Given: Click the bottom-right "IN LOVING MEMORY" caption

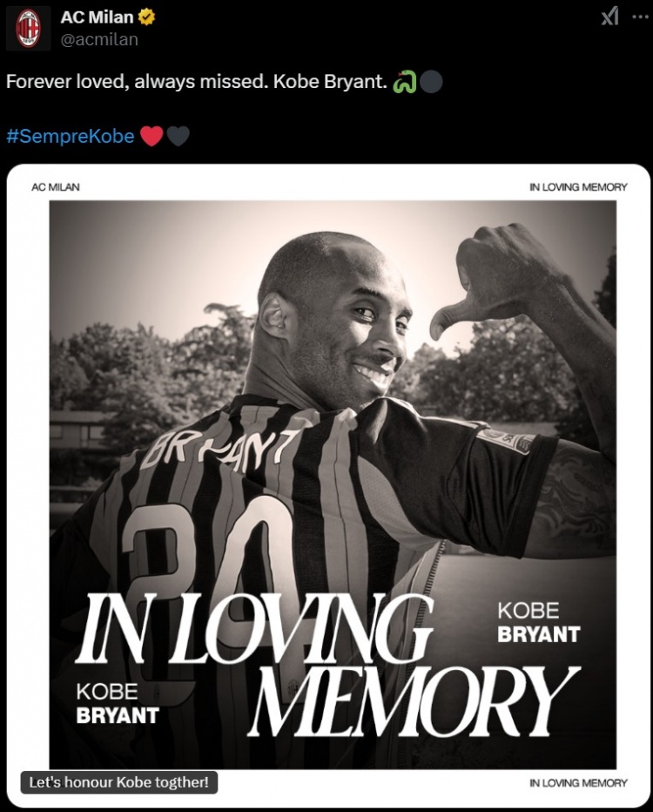Looking at the screenshot, I should 578,782.
